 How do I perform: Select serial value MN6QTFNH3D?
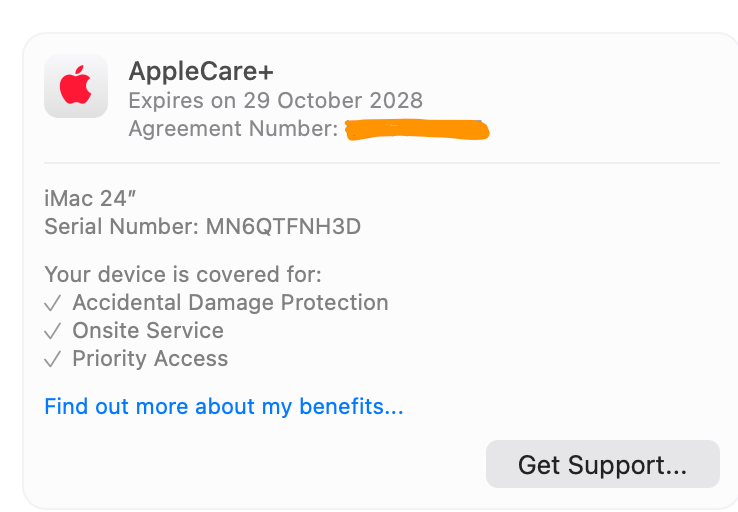283,227
